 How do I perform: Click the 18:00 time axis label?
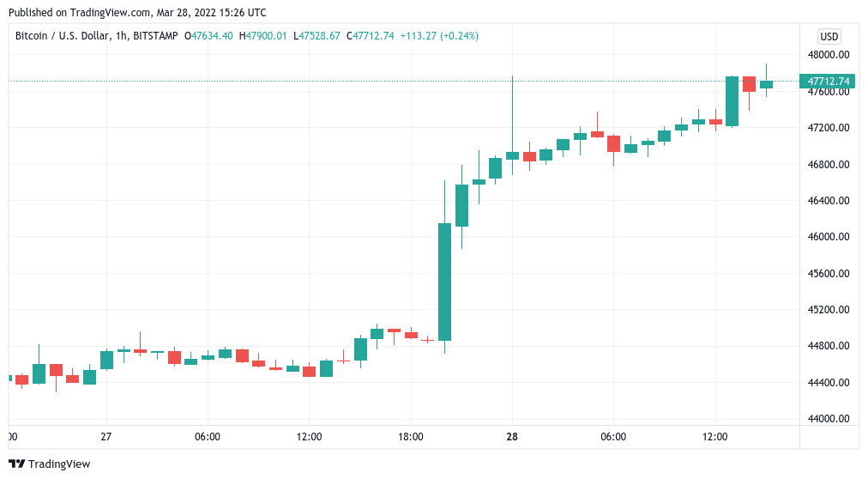(411, 437)
